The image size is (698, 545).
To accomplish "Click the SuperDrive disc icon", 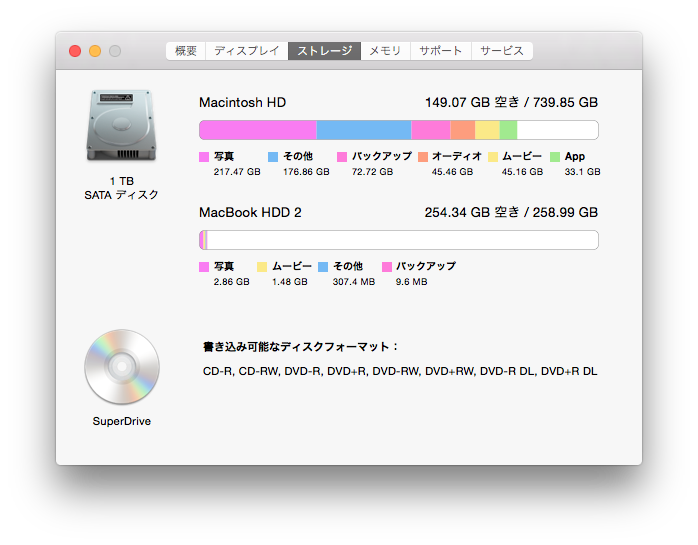I will pos(122,367).
